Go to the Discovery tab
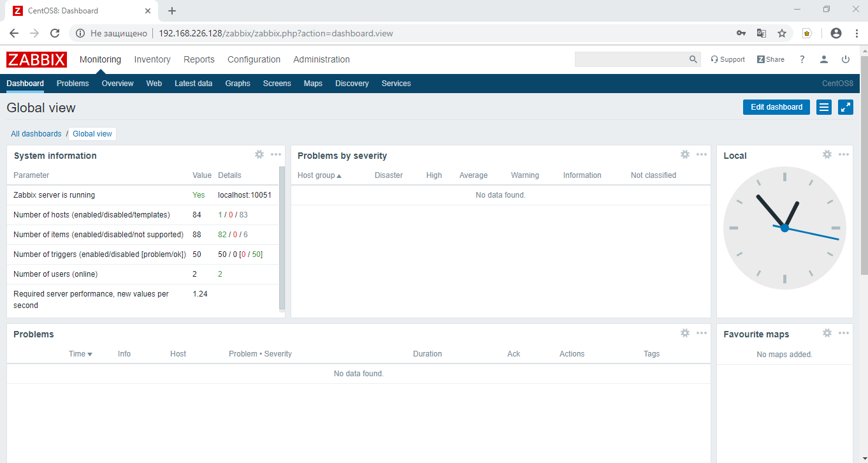This screenshot has width=868, height=463. pos(352,84)
